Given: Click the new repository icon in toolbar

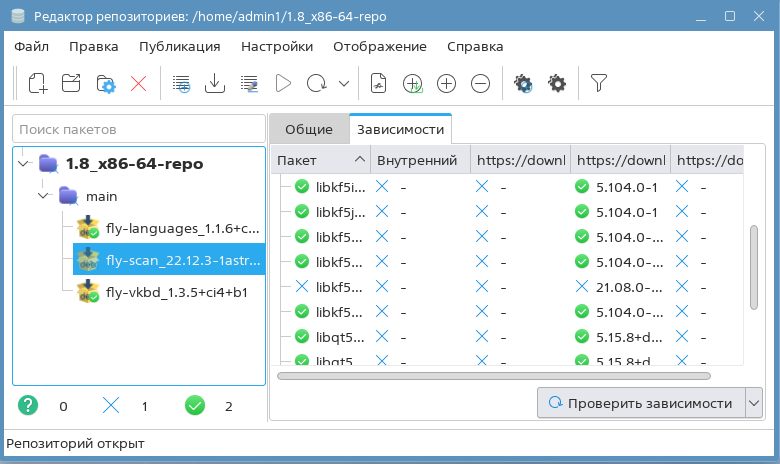Looking at the screenshot, I should pyautogui.click(x=37, y=84).
